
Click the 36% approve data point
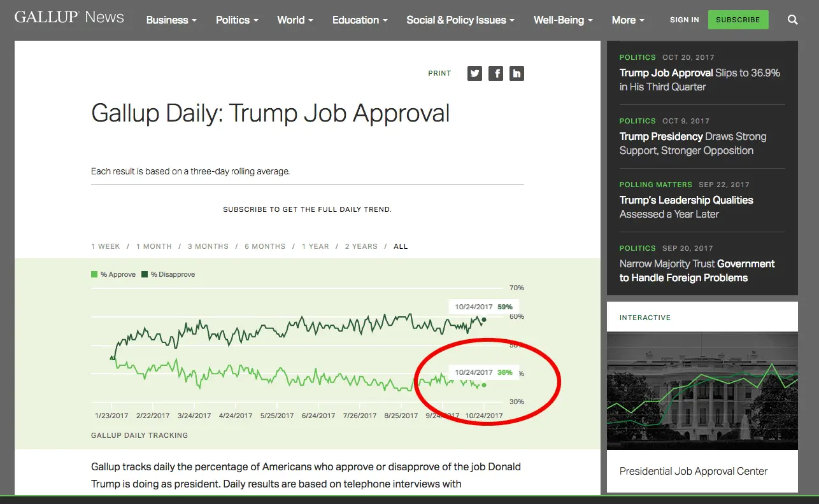coord(484,385)
